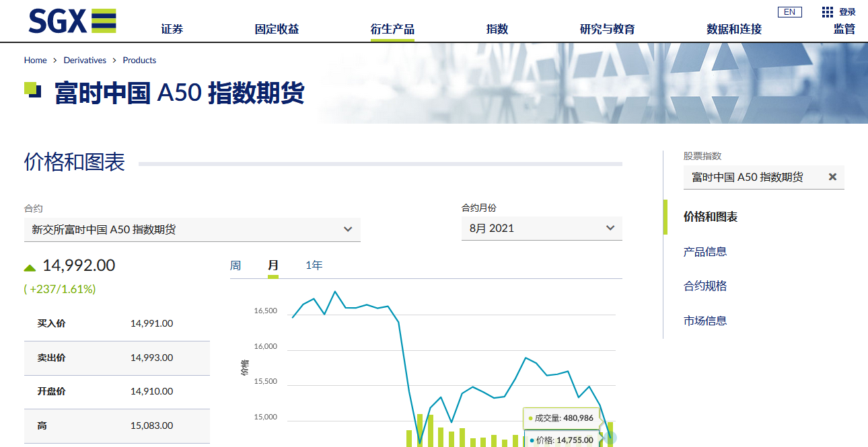Screen dimensions: 868x447
Task: Open the 衍生产品 menu
Action: (392, 29)
